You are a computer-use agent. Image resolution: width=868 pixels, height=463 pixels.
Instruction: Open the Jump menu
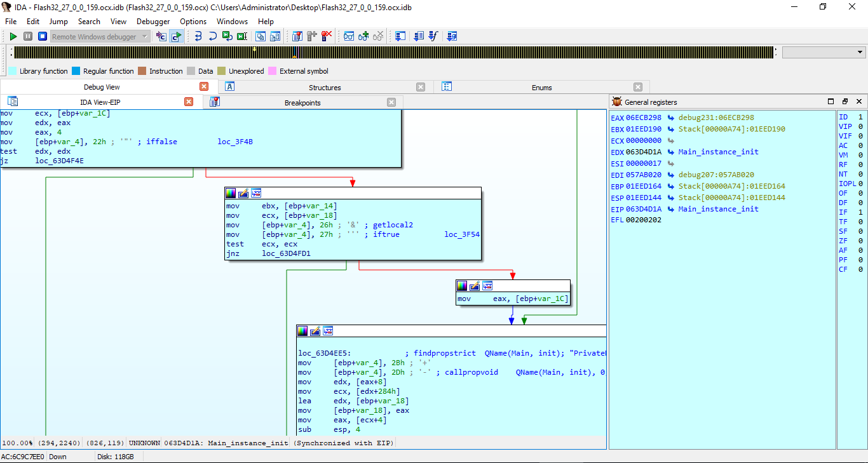pos(58,22)
